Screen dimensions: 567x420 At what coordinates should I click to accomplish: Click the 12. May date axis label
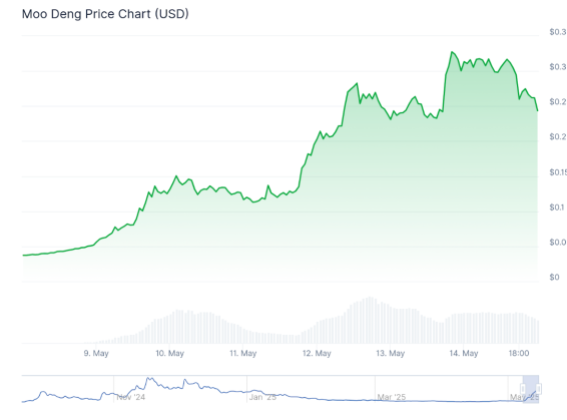[x=317, y=353]
